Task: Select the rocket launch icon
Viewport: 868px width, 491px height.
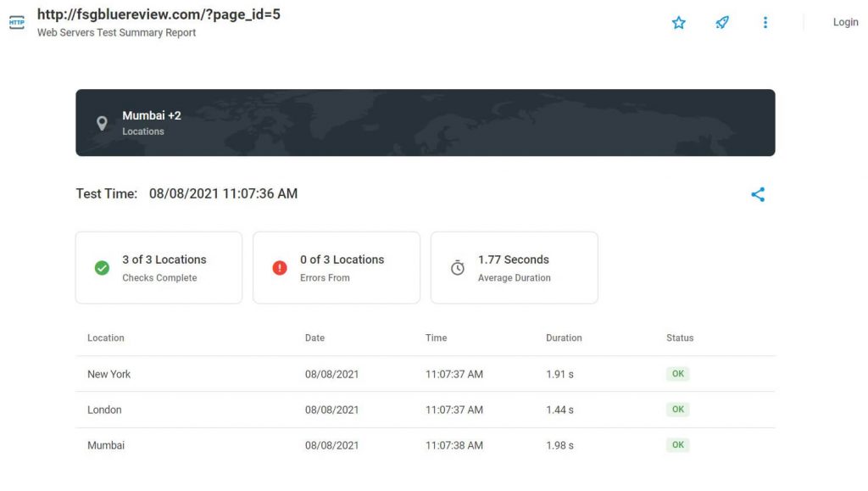Action: tap(721, 22)
